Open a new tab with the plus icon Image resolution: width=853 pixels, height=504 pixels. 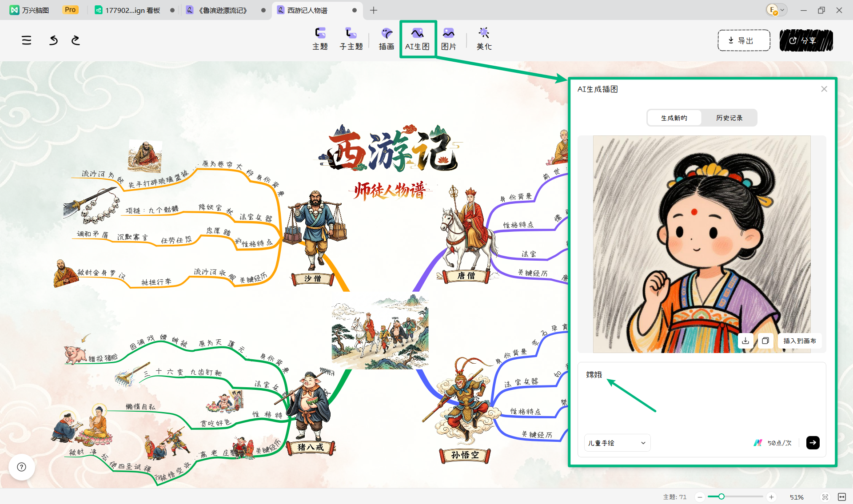point(374,10)
